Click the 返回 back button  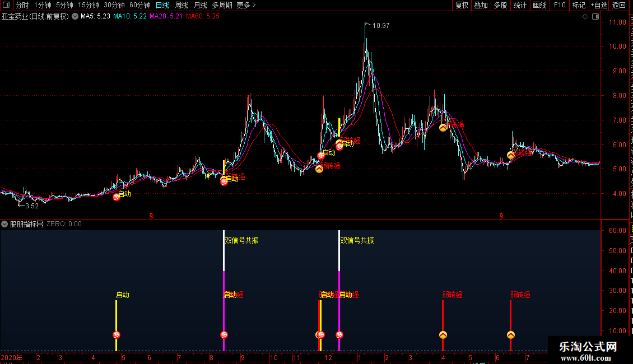pos(619,5)
